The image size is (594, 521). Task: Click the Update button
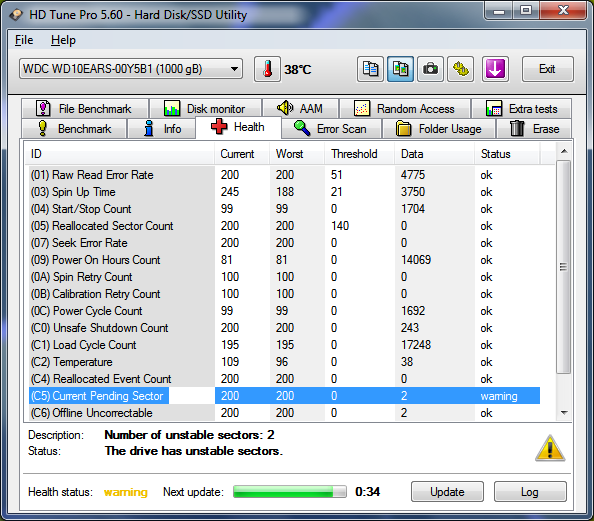coord(447,492)
